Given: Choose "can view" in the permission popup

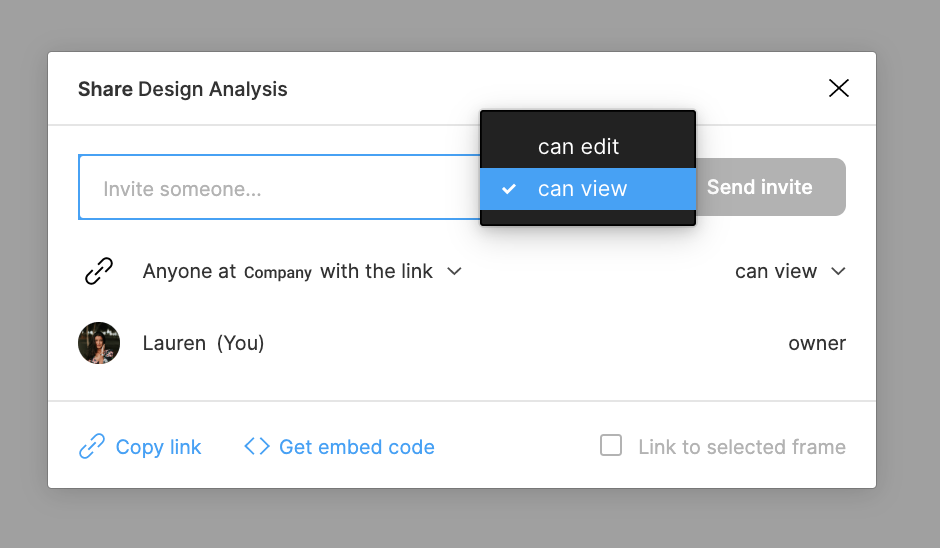Looking at the screenshot, I should pyautogui.click(x=583, y=189).
